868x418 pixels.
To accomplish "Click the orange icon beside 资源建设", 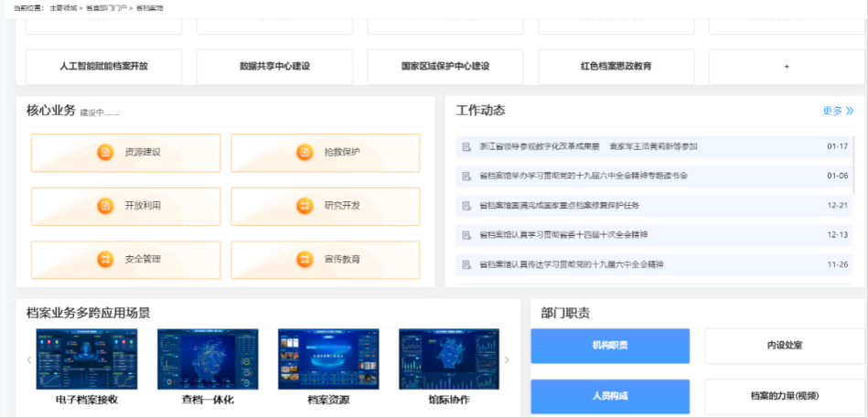I will pos(105,152).
